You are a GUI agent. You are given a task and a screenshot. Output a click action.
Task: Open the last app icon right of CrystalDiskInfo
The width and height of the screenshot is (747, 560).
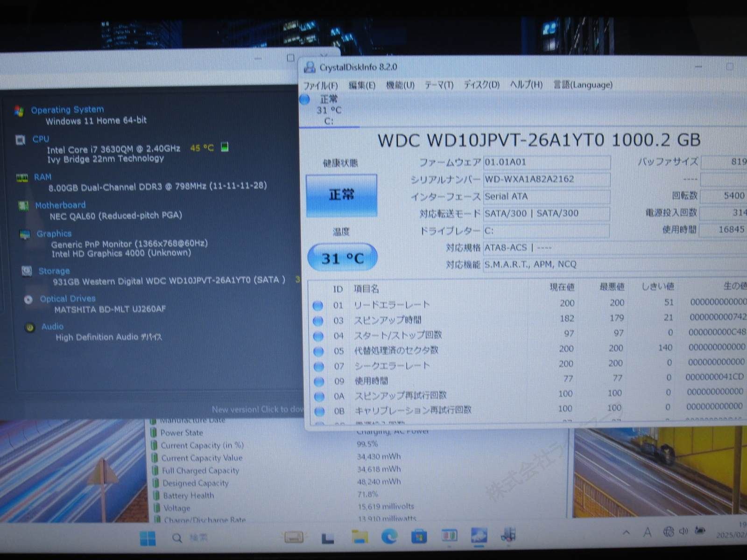(x=508, y=535)
